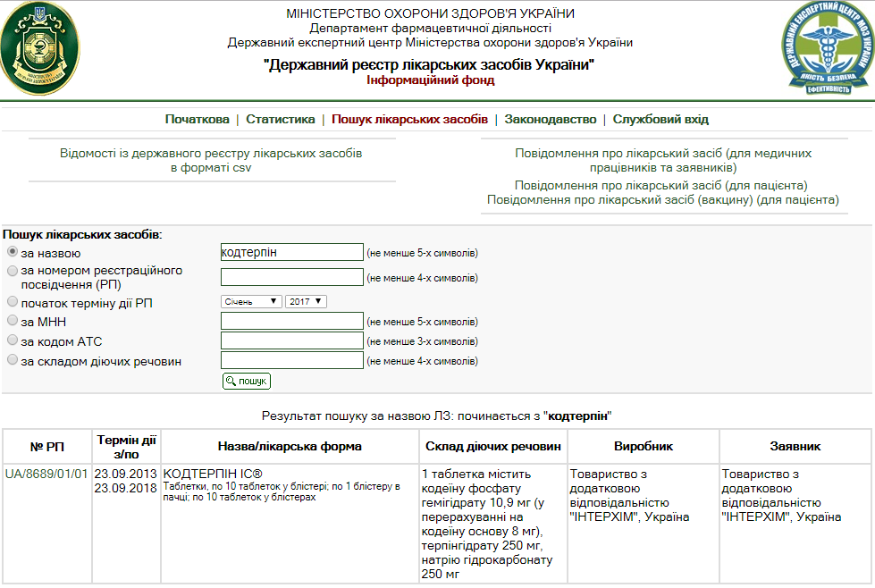Viewport: 875px width, 588px height.
Task: Open drug report link for medical workers
Action: click(663, 160)
